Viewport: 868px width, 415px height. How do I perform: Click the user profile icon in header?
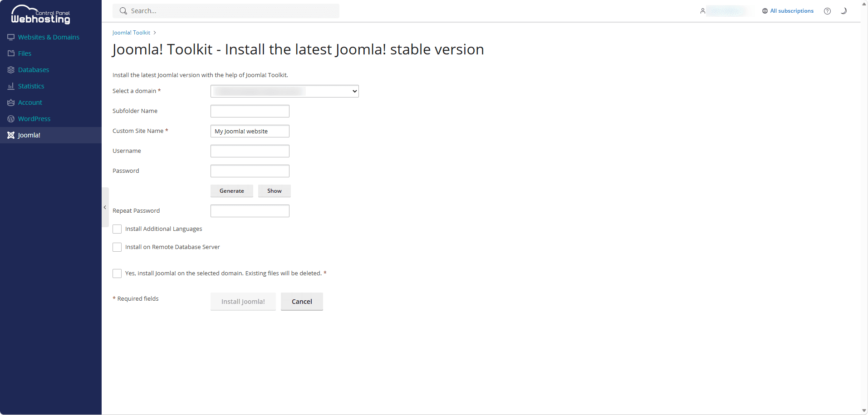point(702,11)
